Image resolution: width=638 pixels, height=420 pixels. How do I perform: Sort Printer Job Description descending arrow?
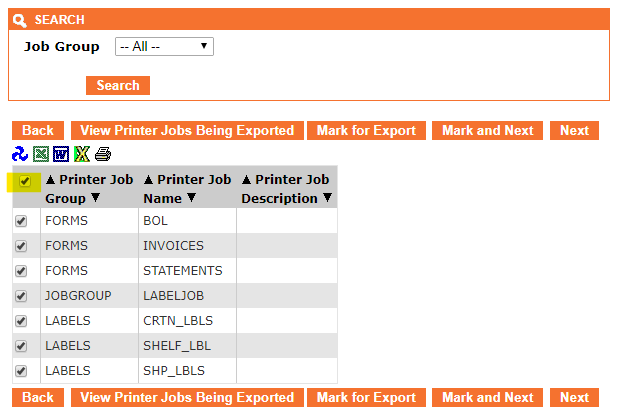coord(326,198)
